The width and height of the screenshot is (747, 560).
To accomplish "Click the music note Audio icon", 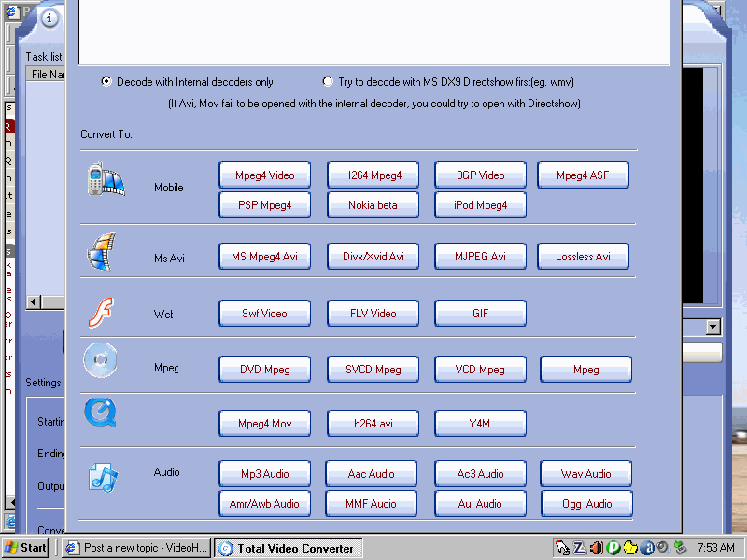I will tap(104, 478).
